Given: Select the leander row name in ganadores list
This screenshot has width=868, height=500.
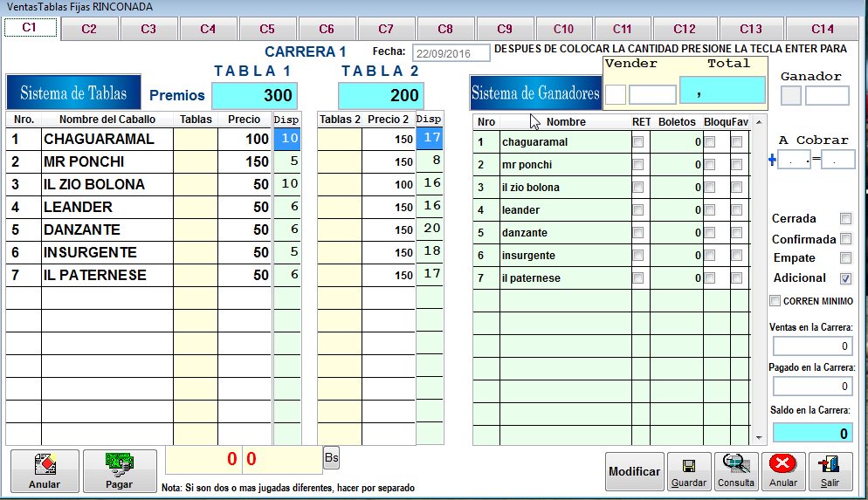Looking at the screenshot, I should click(521, 210).
